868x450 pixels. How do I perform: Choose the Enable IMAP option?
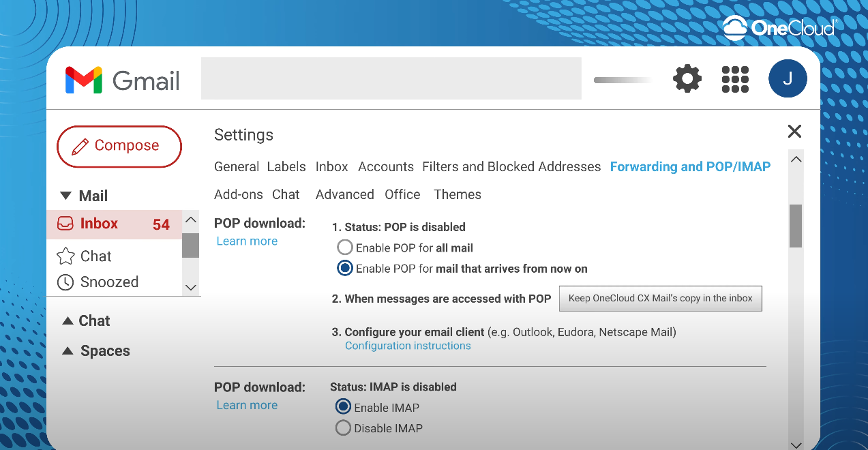click(x=343, y=407)
